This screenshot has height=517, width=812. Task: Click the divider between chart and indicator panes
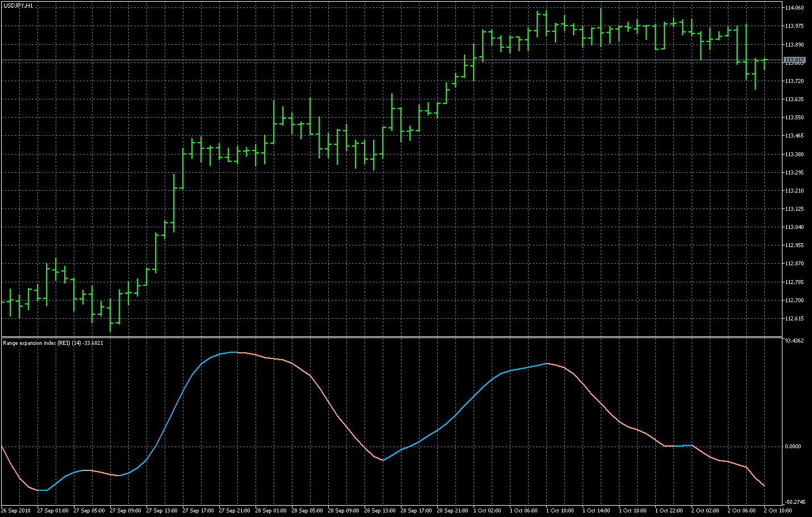pos(397,337)
